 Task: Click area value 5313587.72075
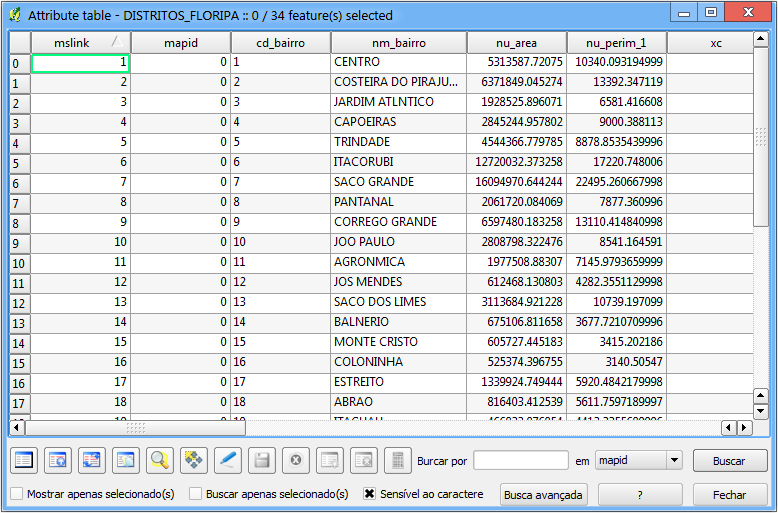(x=517, y=62)
